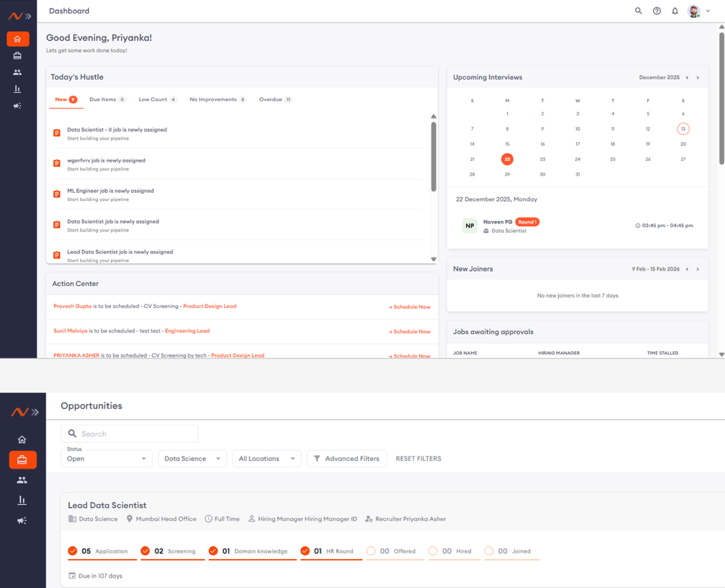Open ML Engineer job newly assigned item
This screenshot has width=725, height=588.
(x=238, y=194)
